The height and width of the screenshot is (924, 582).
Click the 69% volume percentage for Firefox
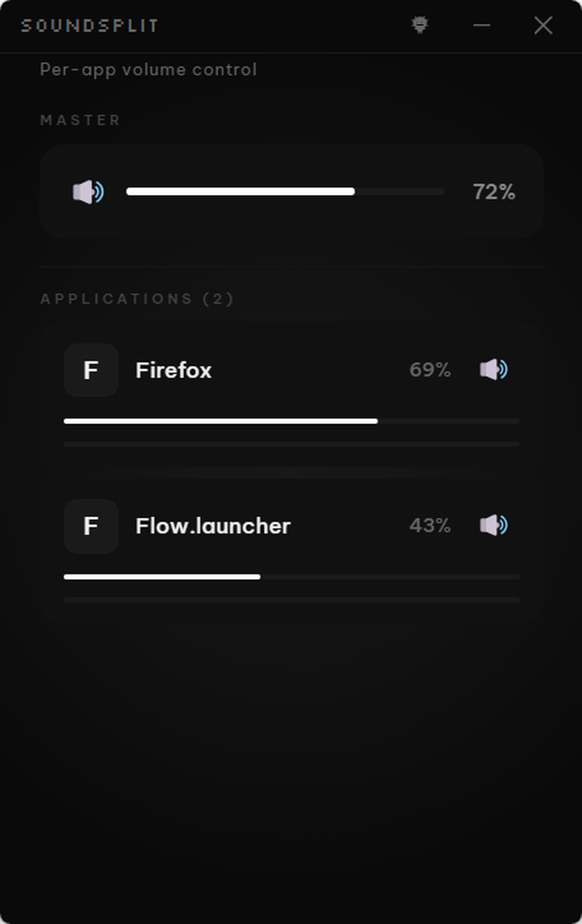[431, 370]
